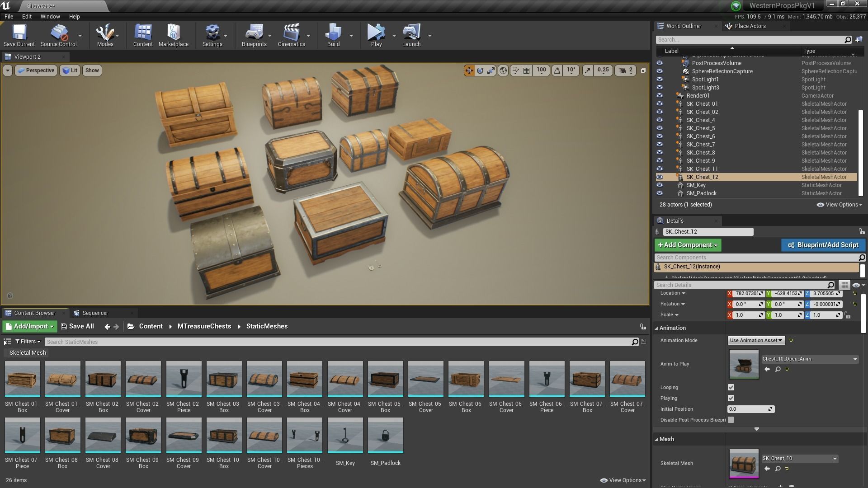Click the Save Current toolbar icon
868x488 pixels.
click(19, 35)
